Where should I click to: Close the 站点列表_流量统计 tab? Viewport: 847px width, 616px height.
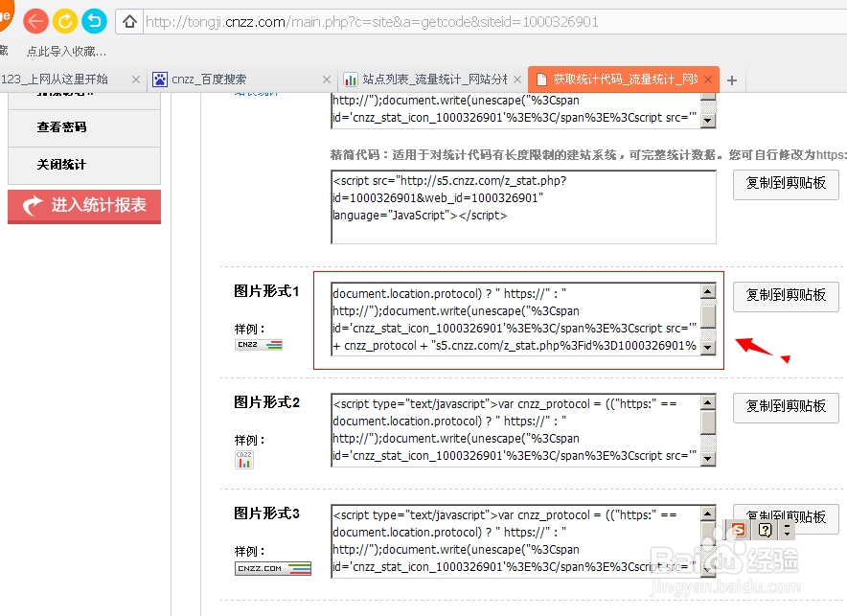[x=517, y=80]
